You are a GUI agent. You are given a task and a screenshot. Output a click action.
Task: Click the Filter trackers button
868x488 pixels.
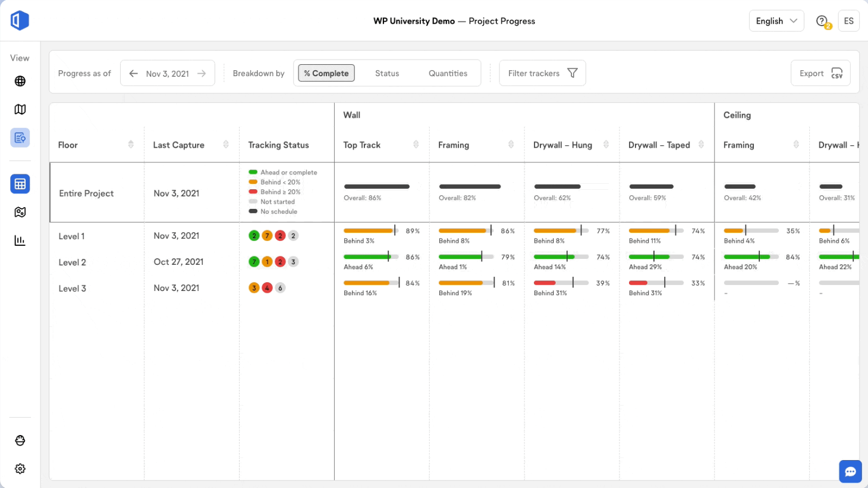(542, 73)
